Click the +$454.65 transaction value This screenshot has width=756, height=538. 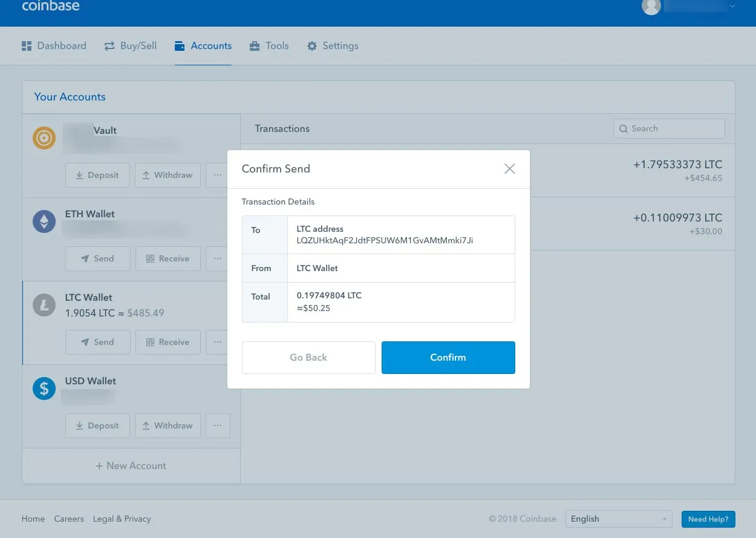pyautogui.click(x=703, y=179)
